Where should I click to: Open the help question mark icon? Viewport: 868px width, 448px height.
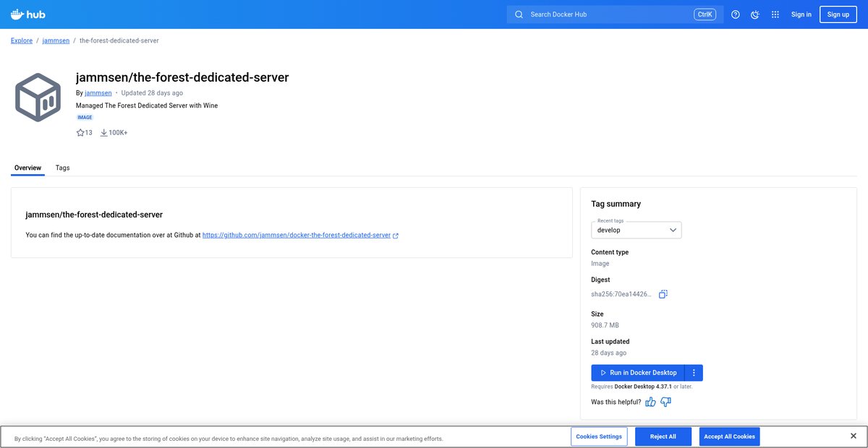coord(736,14)
